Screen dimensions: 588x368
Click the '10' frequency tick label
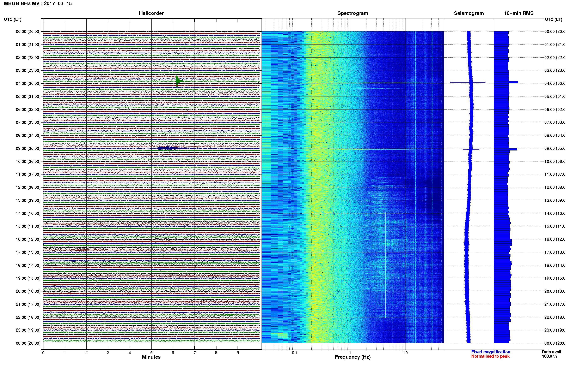405,353
